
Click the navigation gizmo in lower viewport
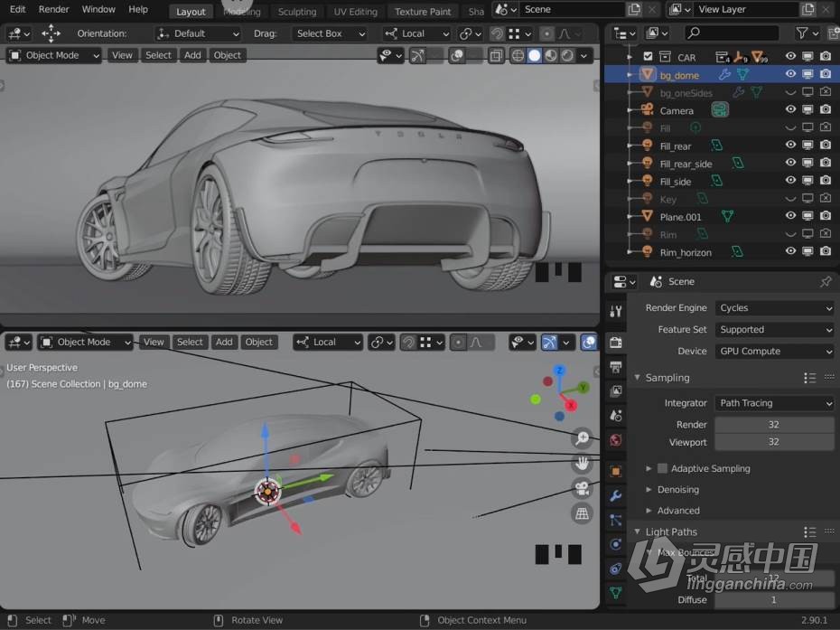560,393
